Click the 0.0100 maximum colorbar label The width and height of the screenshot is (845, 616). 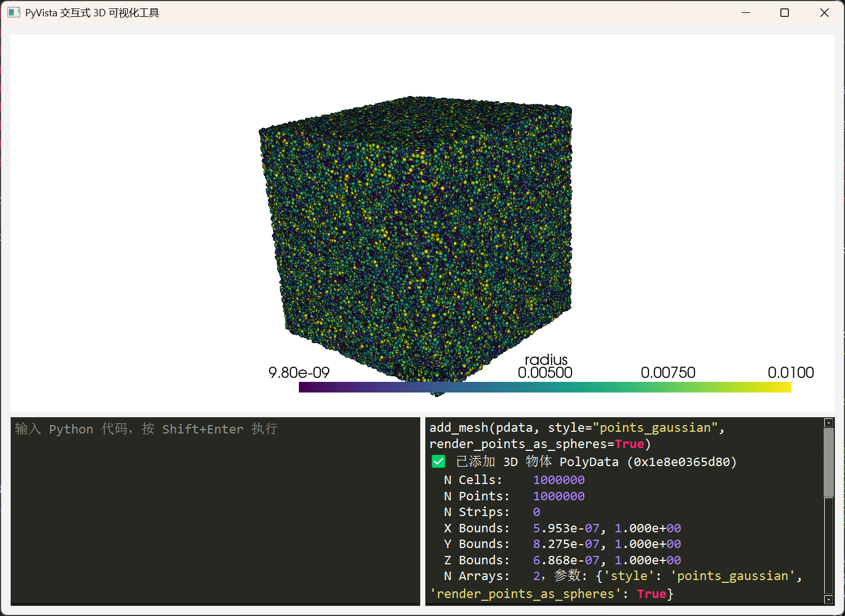[790, 372]
